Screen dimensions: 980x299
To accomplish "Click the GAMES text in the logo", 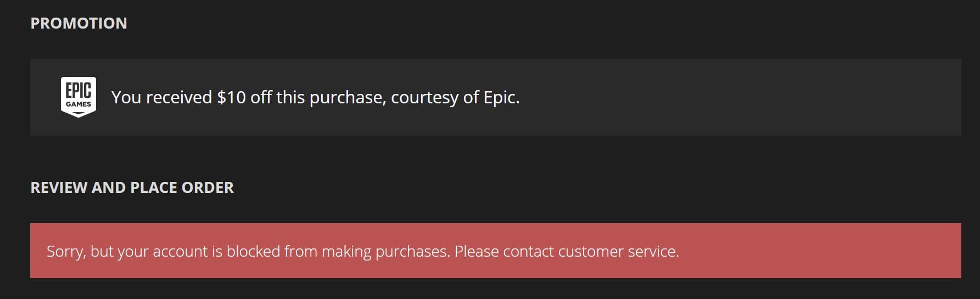I will [x=79, y=104].
